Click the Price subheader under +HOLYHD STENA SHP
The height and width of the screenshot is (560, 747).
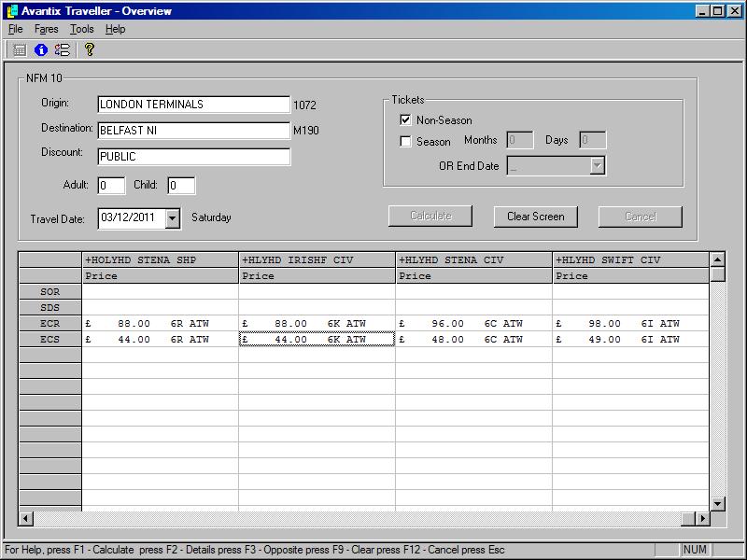pos(160,275)
